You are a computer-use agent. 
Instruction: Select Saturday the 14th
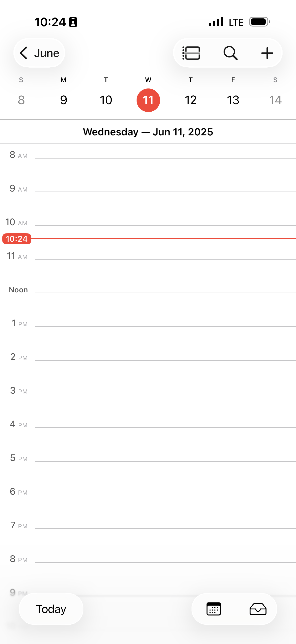[x=275, y=100]
